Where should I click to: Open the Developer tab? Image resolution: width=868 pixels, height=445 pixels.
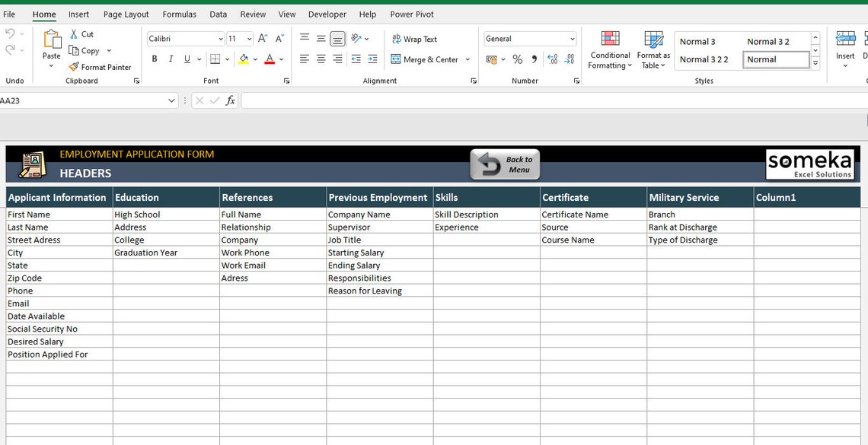[327, 14]
